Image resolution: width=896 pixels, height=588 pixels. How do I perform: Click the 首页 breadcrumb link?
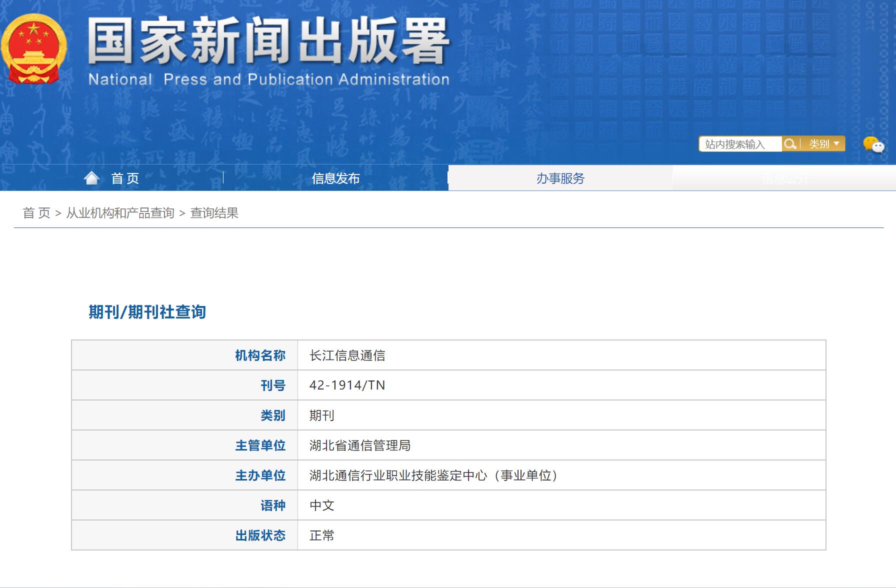[36, 213]
